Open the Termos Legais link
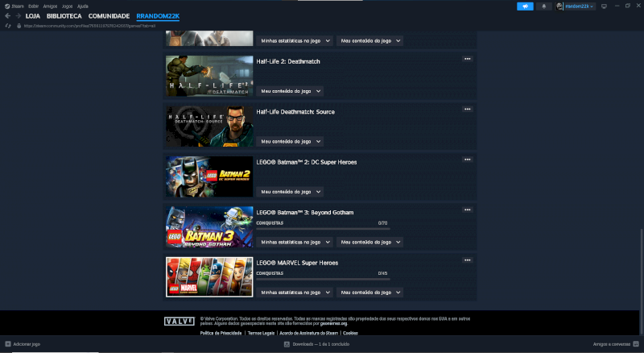This screenshot has width=644, height=353. pos(261,333)
